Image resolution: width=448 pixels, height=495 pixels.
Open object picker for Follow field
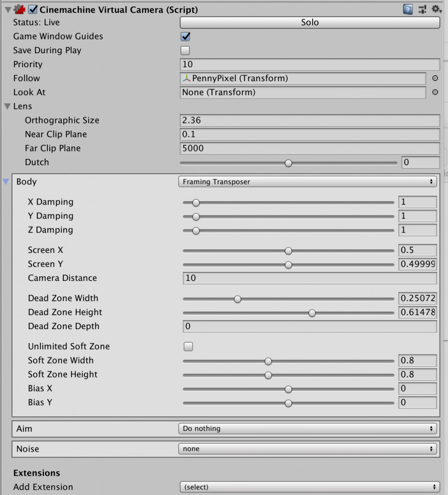[435, 78]
